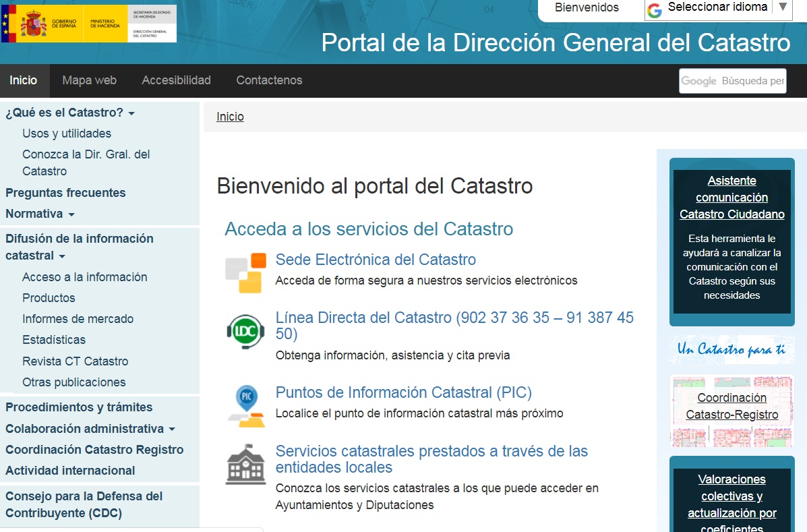Expand the Normativa submenu

[40, 214]
